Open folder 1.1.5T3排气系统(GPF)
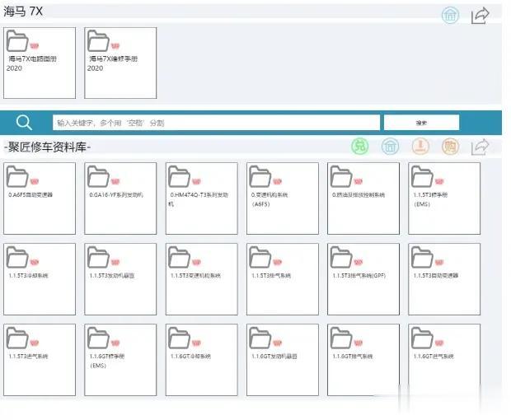 click(363, 279)
